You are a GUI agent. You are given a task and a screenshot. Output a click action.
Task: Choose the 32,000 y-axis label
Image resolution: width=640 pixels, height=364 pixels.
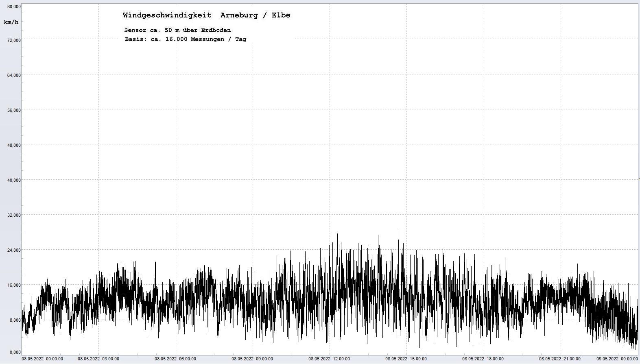click(x=14, y=215)
